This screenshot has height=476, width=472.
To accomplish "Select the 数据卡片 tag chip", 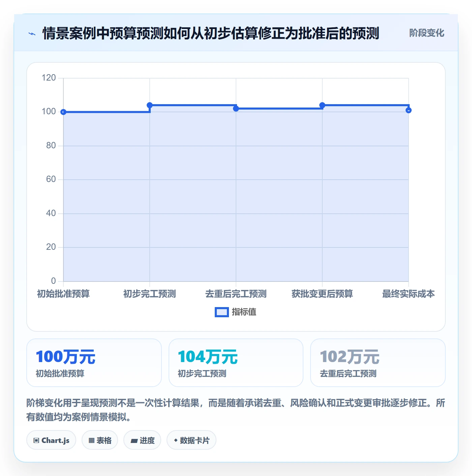I will 191,440.
